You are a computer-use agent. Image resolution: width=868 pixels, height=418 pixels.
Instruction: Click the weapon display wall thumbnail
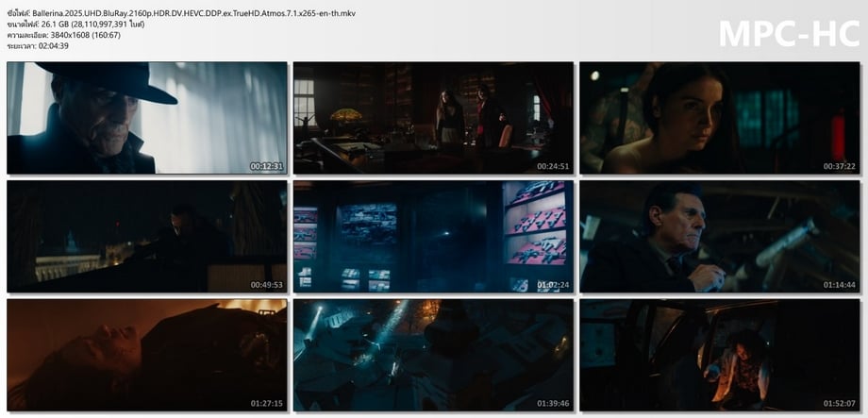[x=433, y=236]
